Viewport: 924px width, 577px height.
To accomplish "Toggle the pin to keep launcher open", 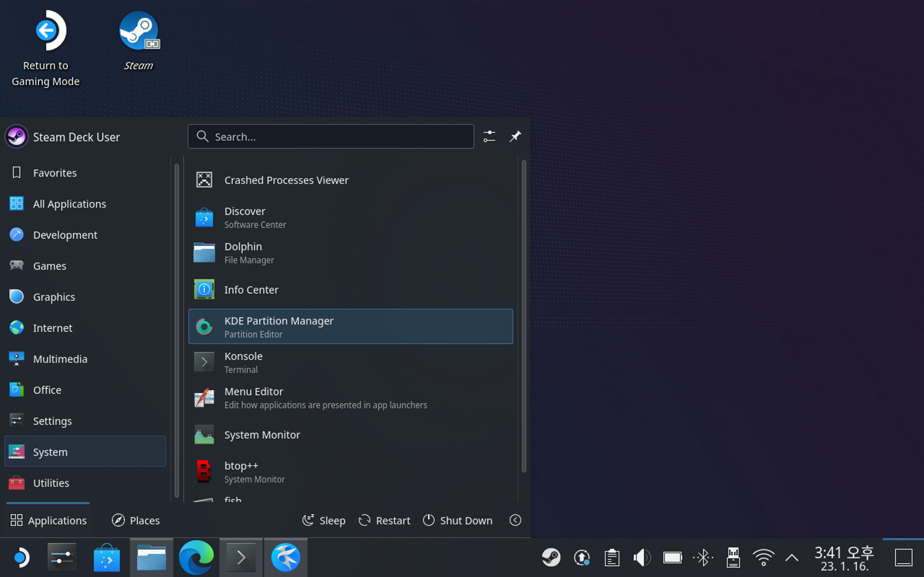I will coord(515,136).
